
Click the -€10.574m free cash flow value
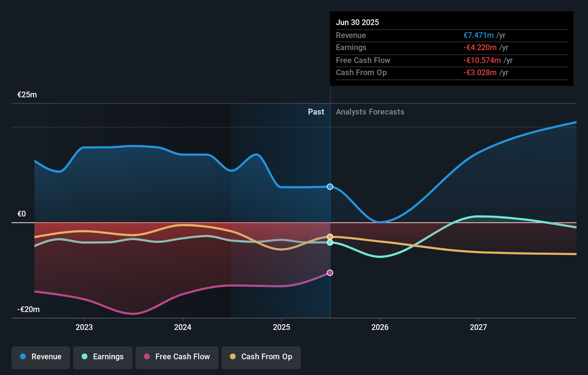click(x=482, y=60)
